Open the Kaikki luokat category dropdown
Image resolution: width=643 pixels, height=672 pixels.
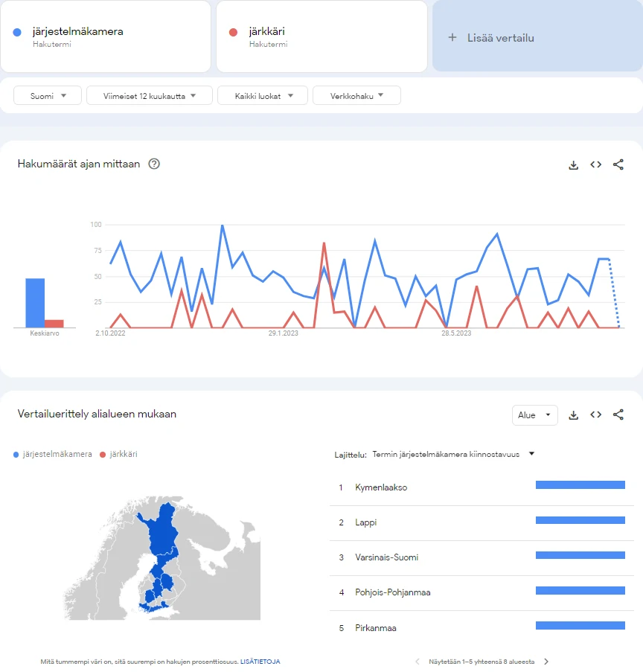[x=263, y=95]
